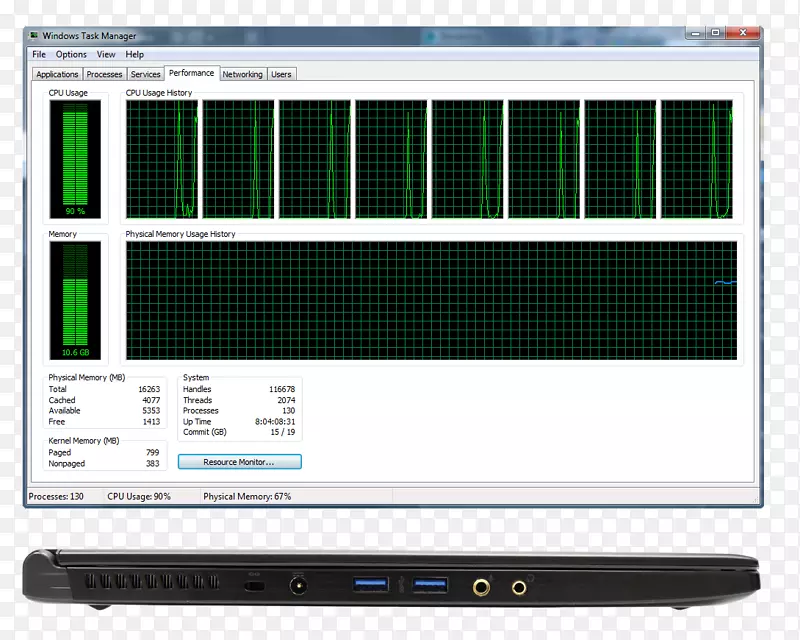800x640 pixels.
Task: Switch to the Applications tab
Action: [57, 75]
